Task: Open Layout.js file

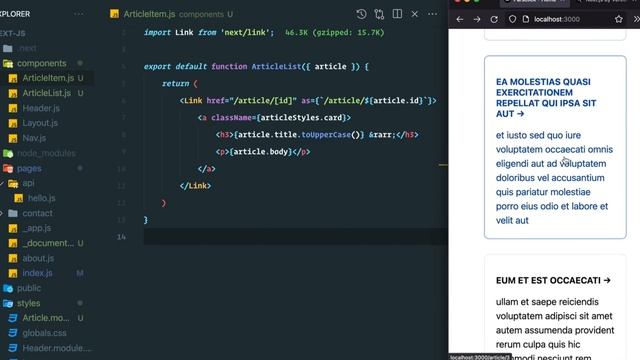Action: (40, 123)
